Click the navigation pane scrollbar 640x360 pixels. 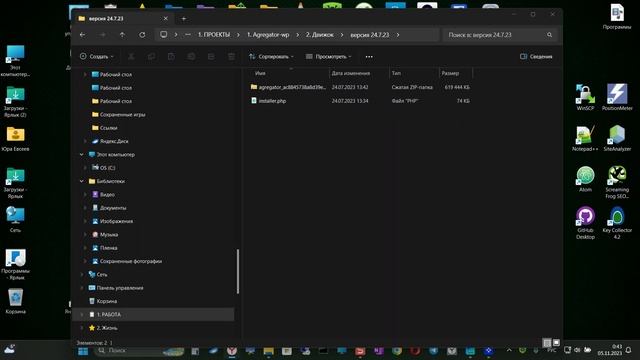click(238, 271)
